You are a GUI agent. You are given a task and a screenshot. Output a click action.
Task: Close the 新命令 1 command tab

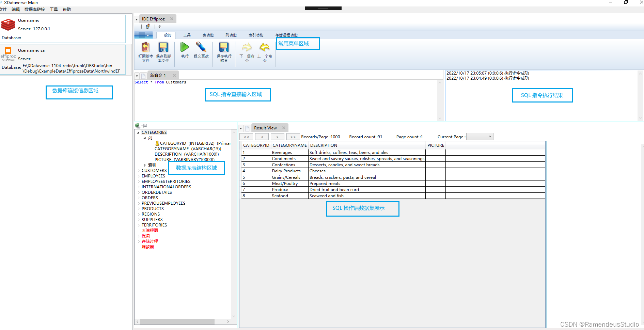174,75
